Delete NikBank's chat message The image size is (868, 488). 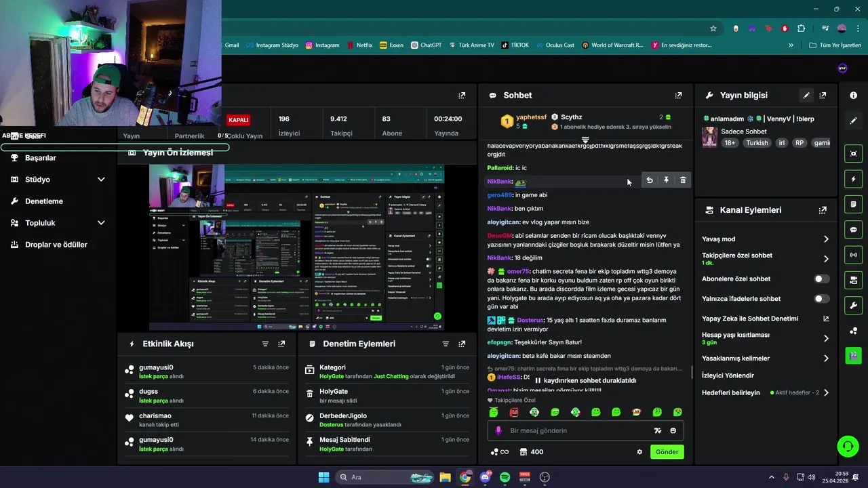pyautogui.click(x=683, y=180)
